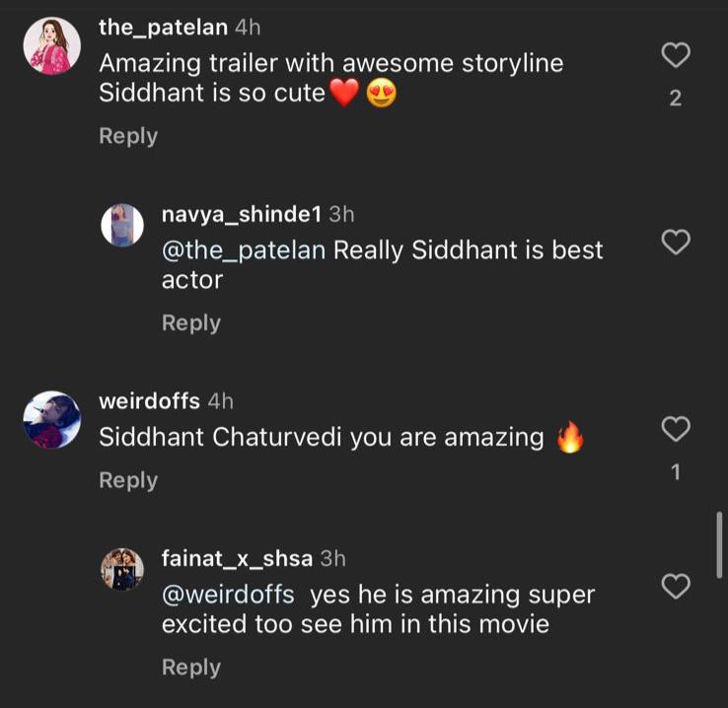The height and width of the screenshot is (708, 728).
Task: Like fainat_x_shsa's reply with the heart
Action: point(675,587)
